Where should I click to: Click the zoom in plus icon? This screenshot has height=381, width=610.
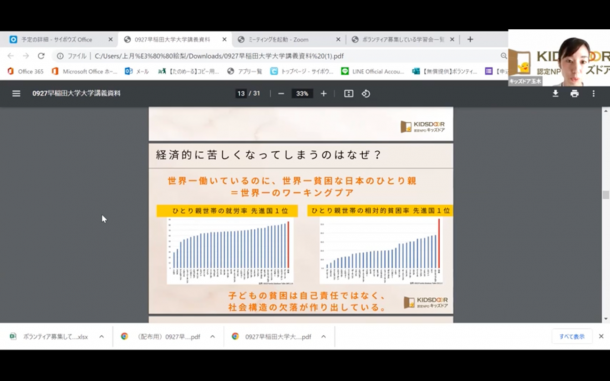323,93
